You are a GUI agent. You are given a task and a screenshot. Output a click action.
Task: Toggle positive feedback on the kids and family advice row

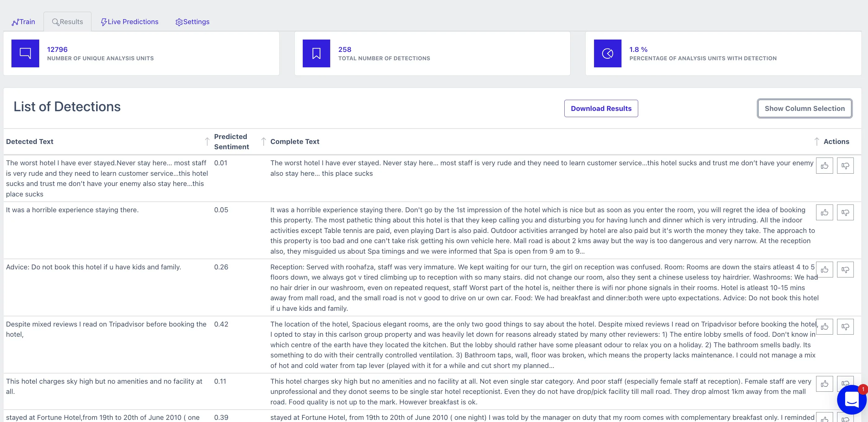click(824, 269)
